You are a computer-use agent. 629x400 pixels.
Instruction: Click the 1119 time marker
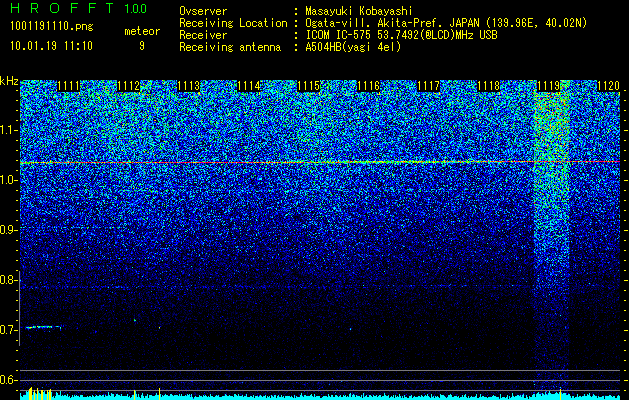click(x=548, y=86)
